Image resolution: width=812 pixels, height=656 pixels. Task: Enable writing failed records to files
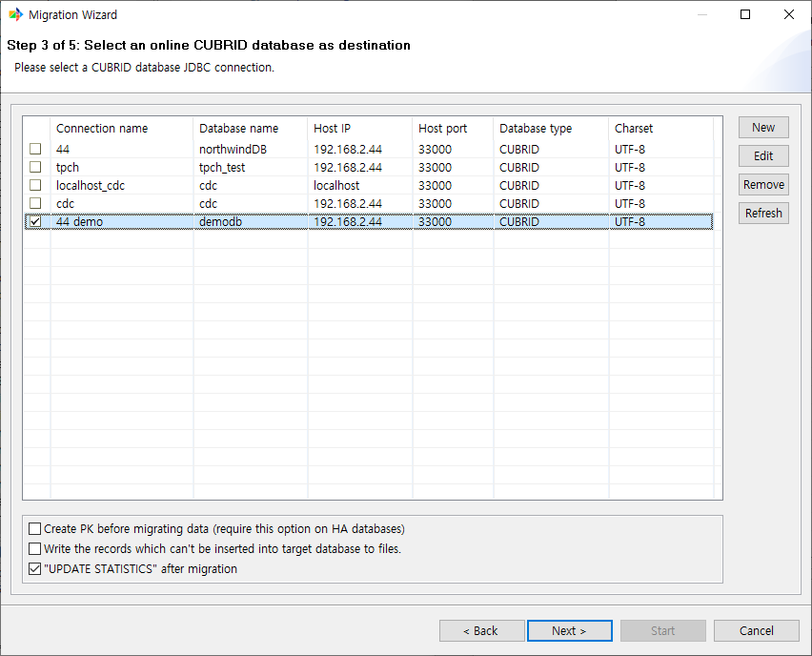pos(35,549)
